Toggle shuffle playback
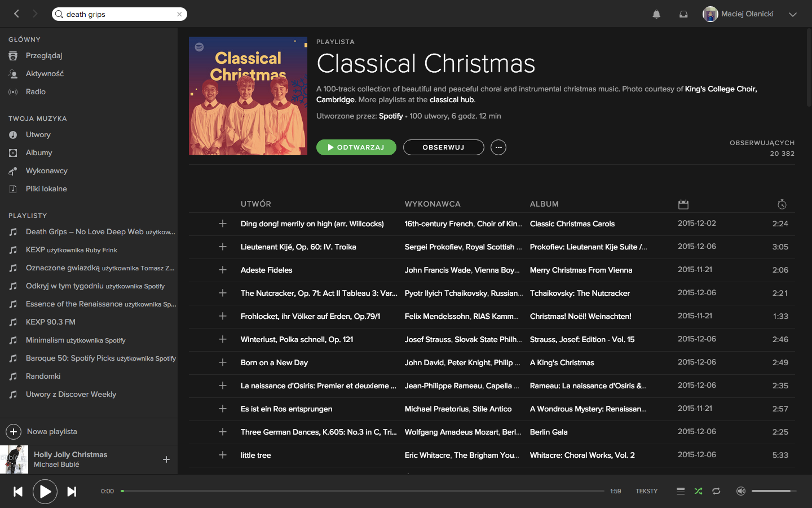Viewport: 812px width, 508px height. point(699,491)
